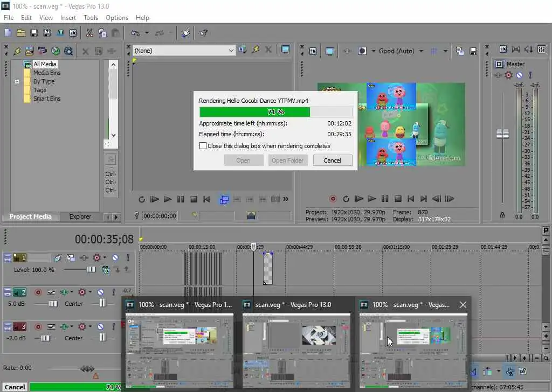Select the Smart Bins folder
Image resolution: width=552 pixels, height=392 pixels.
(x=47, y=99)
